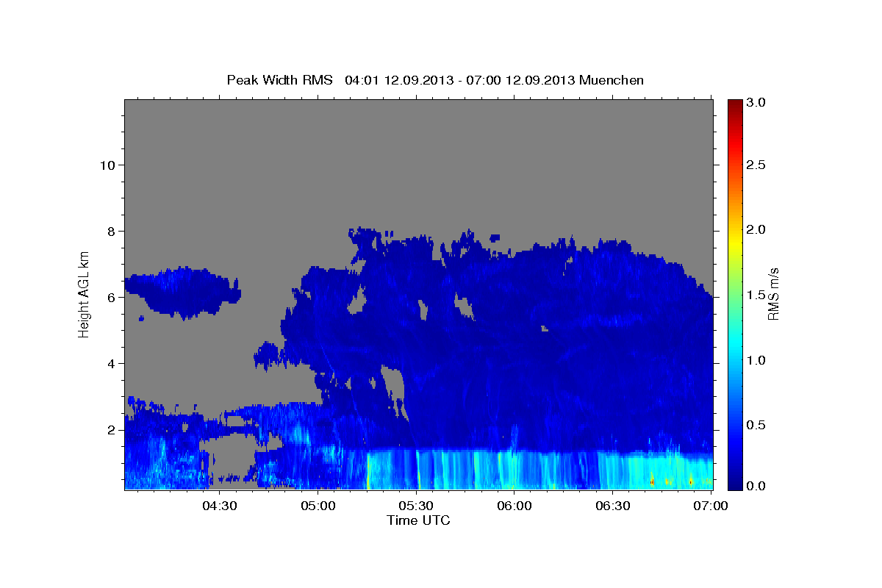Click the plot title 'Peak Width RMS'
The image size is (882, 588).
coord(280,80)
